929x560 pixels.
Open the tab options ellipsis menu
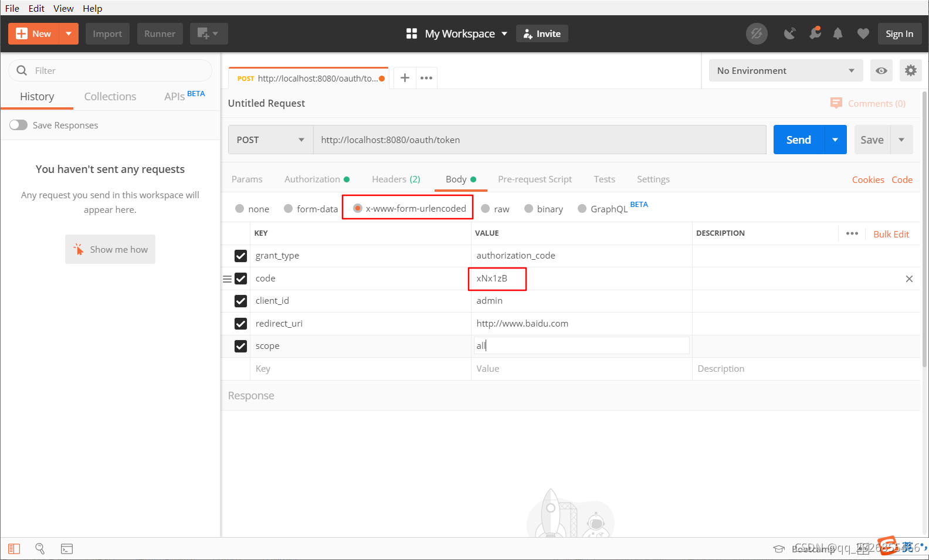tap(426, 78)
